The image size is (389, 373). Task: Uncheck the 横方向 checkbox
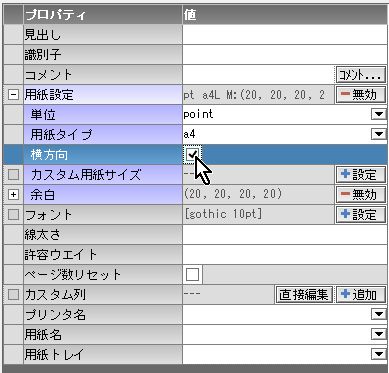coord(192,154)
